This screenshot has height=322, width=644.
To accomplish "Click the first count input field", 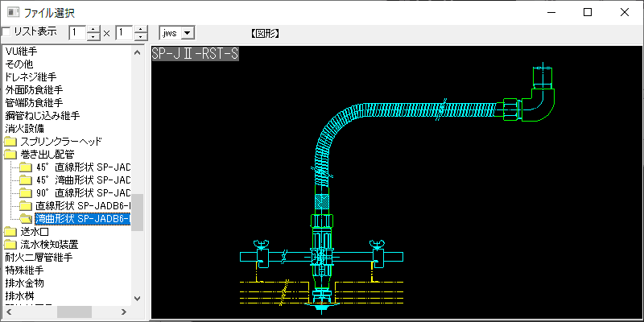I will click(x=77, y=33).
